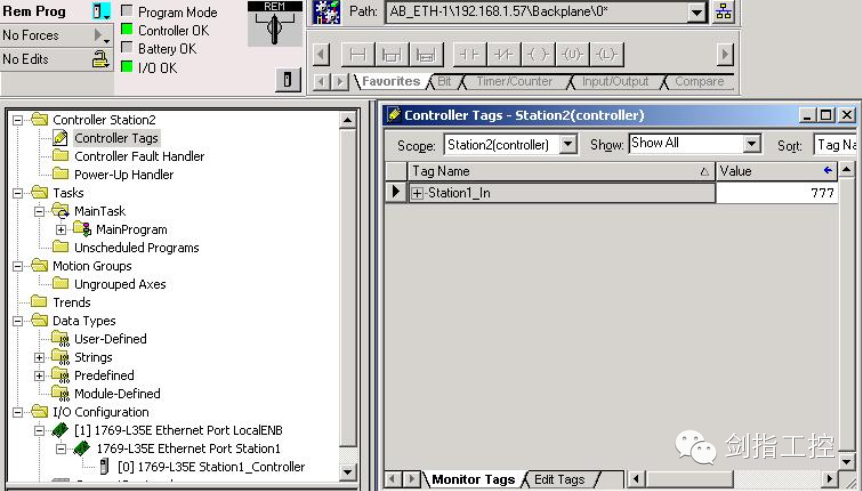This screenshot has width=862, height=491.
Task: Select the Output Latch (OTL) instruction
Action: (606, 54)
